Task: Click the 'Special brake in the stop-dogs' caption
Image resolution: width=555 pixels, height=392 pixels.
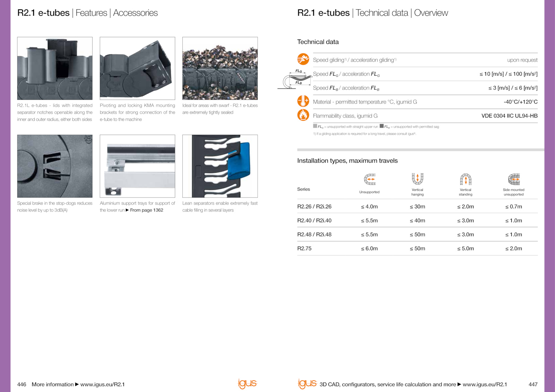Action: click(55, 207)
